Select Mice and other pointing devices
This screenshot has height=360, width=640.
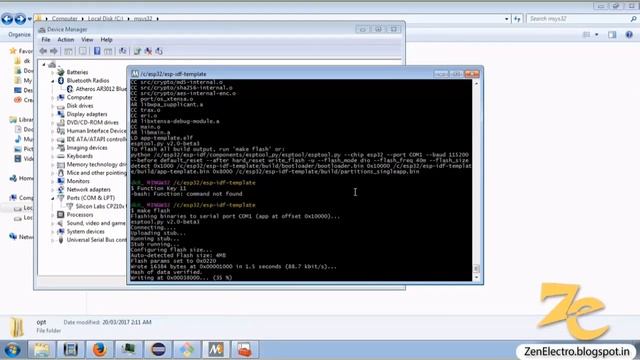(97, 173)
